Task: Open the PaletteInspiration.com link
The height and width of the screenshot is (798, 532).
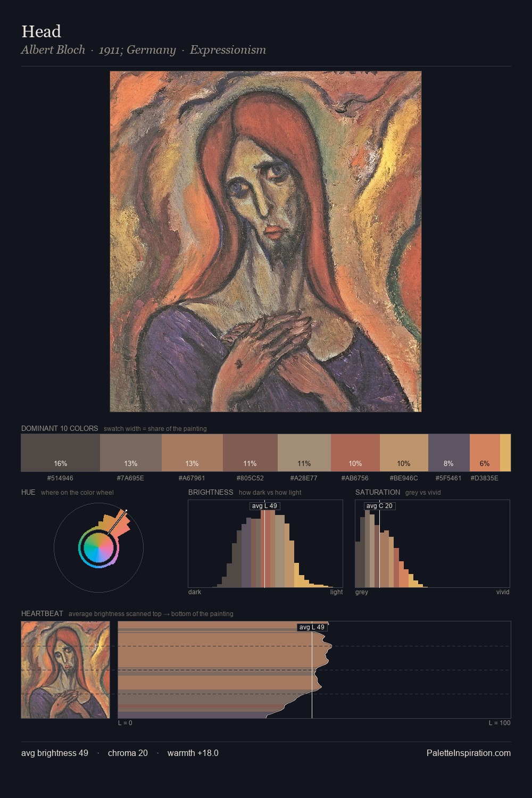Action: (469, 753)
